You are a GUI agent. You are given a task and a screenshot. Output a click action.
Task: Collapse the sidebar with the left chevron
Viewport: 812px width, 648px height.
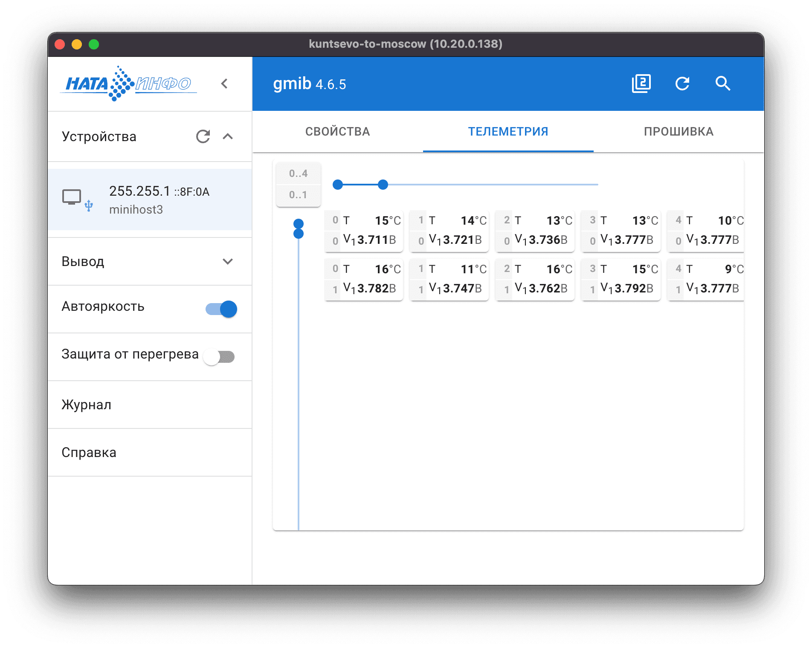pos(224,84)
